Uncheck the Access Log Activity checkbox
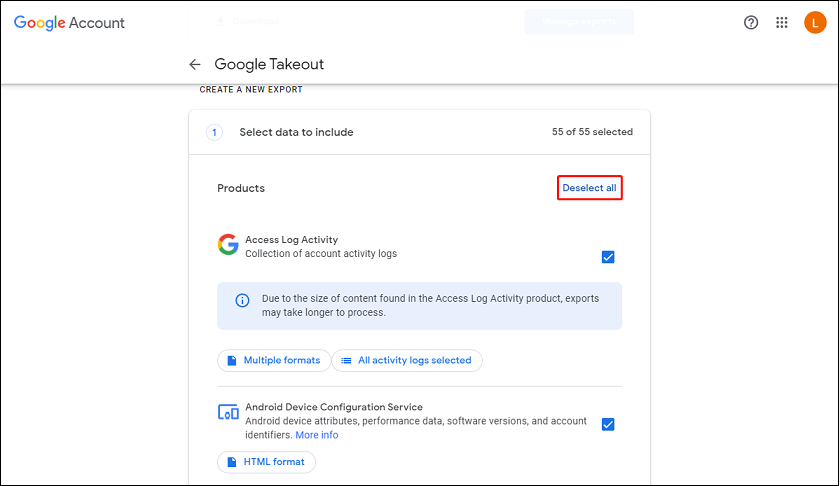 click(x=608, y=257)
